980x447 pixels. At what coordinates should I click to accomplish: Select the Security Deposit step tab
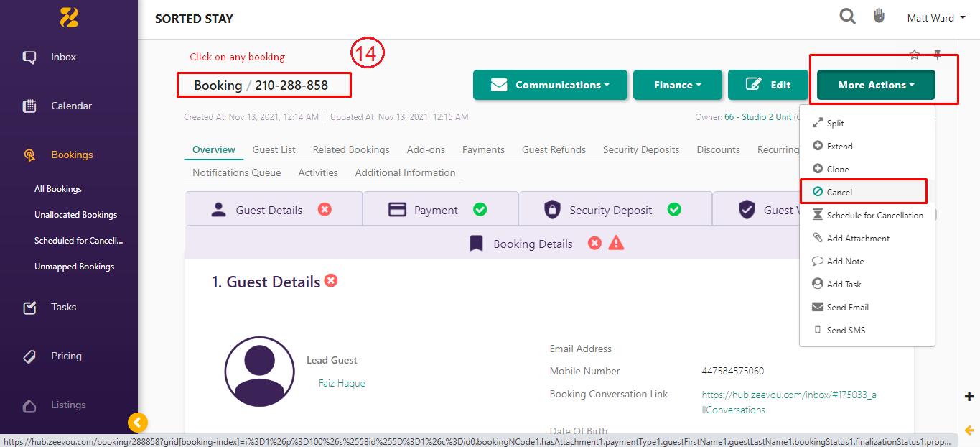pyautogui.click(x=615, y=210)
